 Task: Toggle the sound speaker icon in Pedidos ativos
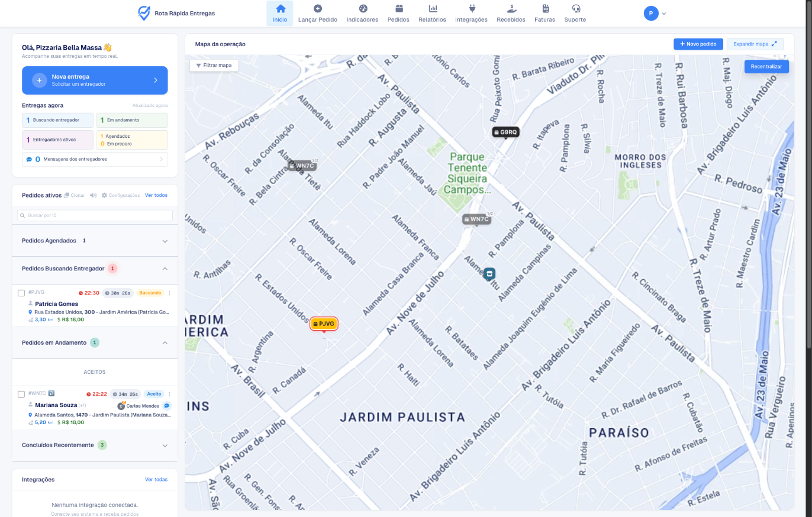tap(93, 195)
